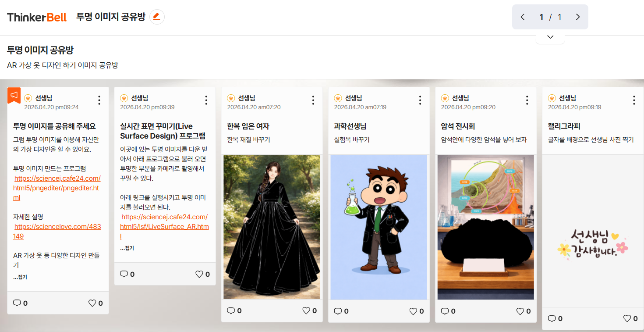Click the timestamp '2026.04.20 pm09:19'
Screen dimensions: 644x332
point(575,107)
